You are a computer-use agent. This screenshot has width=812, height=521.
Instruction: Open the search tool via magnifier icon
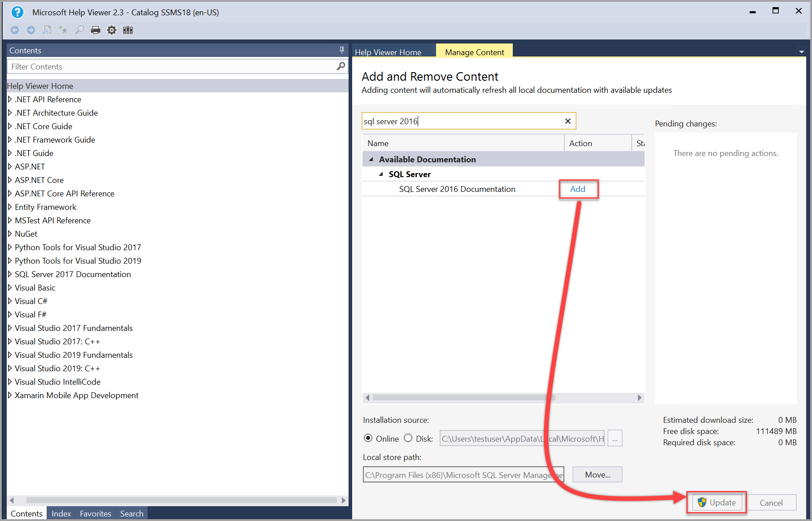[79, 30]
